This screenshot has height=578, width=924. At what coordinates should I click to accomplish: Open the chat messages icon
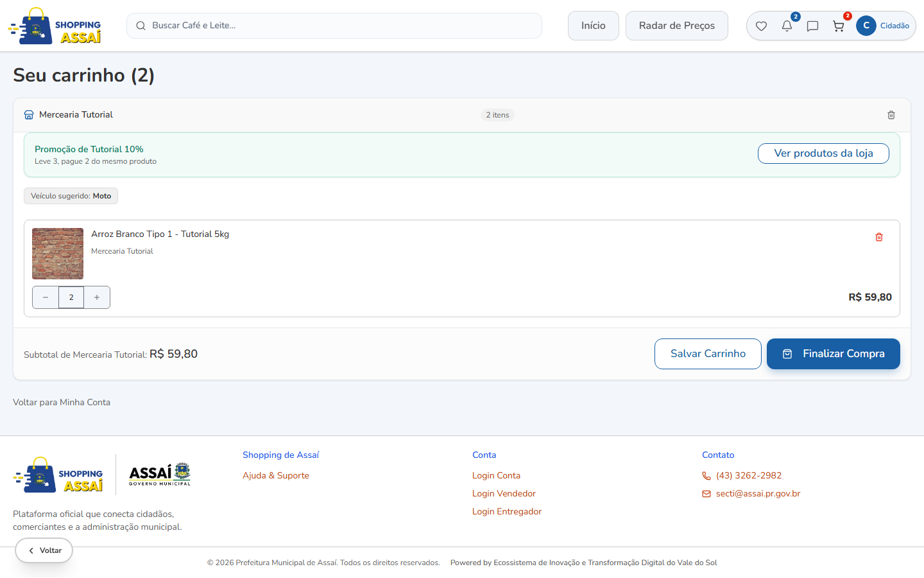[812, 26]
